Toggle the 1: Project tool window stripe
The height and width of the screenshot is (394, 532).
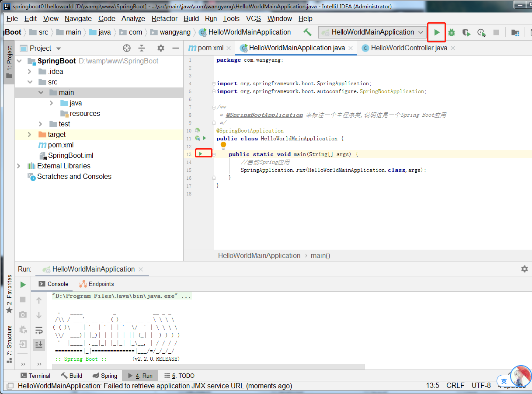click(x=9, y=63)
